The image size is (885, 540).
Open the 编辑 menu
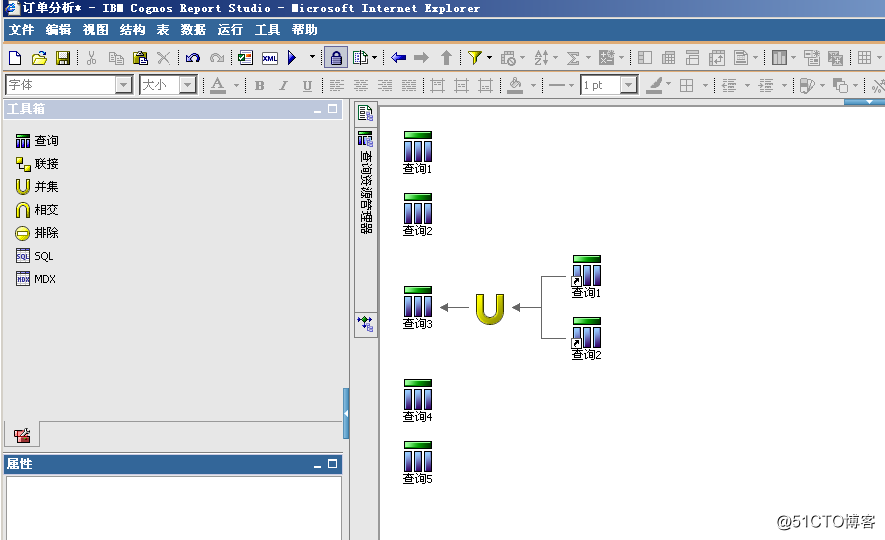pyautogui.click(x=58, y=30)
